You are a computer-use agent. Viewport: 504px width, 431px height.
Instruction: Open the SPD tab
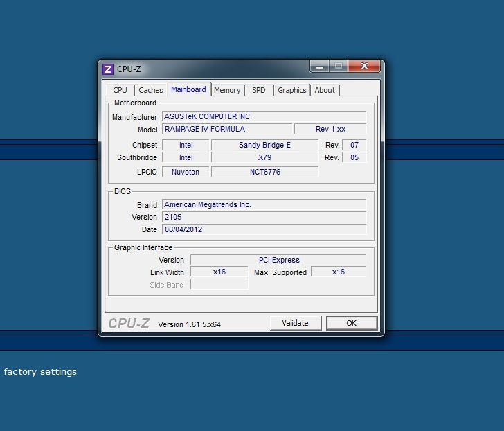coord(258,90)
